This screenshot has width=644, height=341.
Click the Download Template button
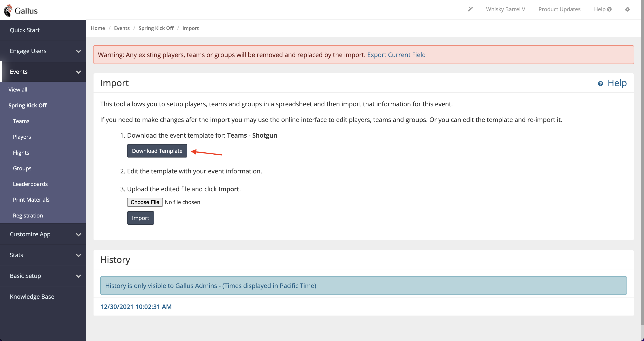coord(157,151)
